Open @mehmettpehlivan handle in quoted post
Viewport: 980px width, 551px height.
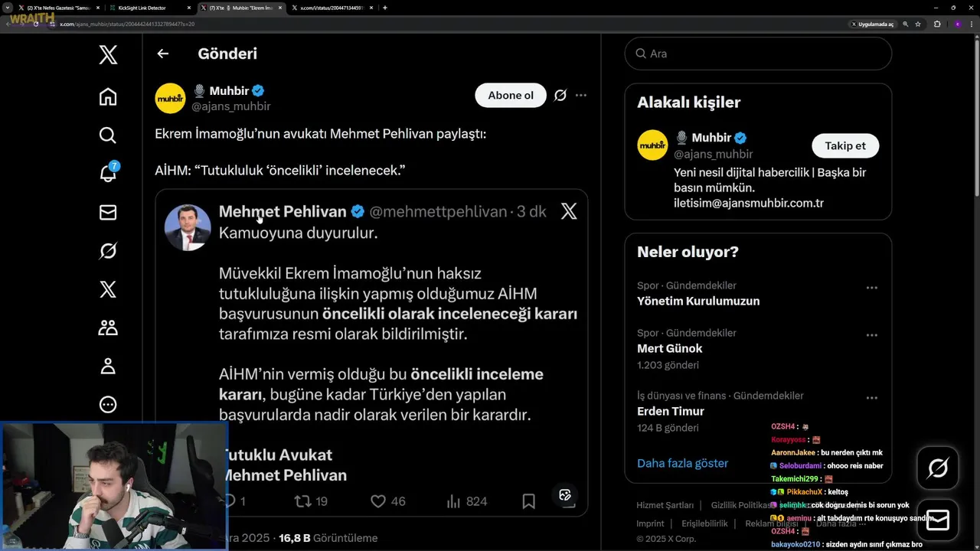438,211
